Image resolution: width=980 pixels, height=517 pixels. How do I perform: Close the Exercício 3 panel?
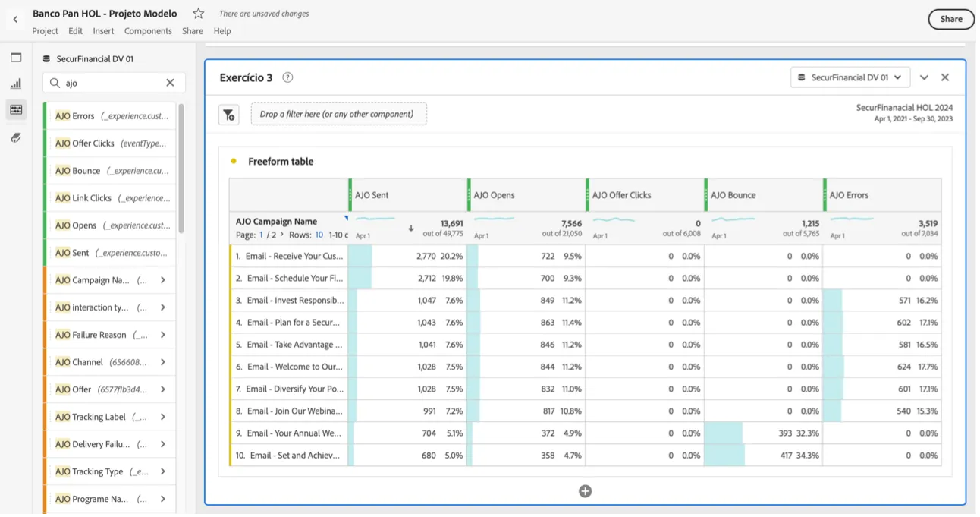click(945, 77)
